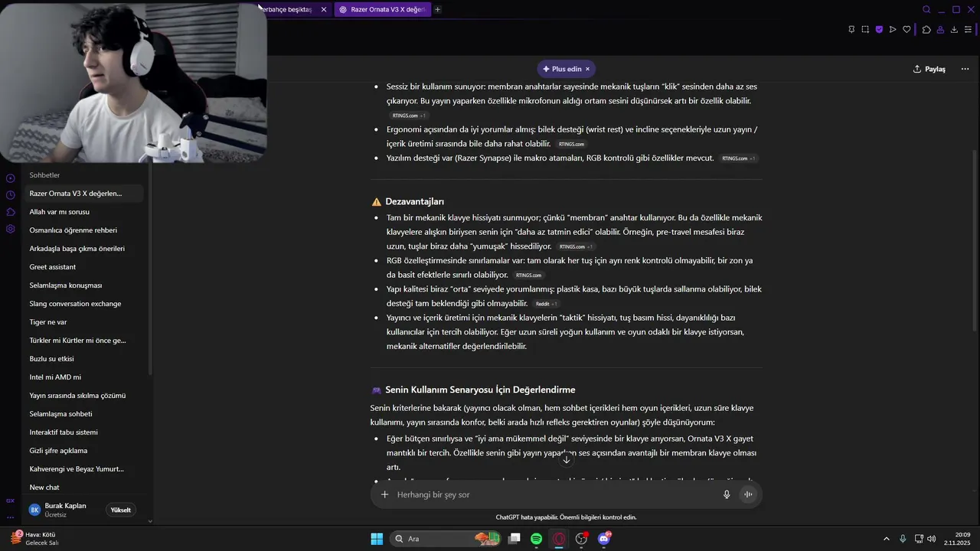The image size is (980, 551).
Task: Click the Paylaş share button
Action: point(929,69)
